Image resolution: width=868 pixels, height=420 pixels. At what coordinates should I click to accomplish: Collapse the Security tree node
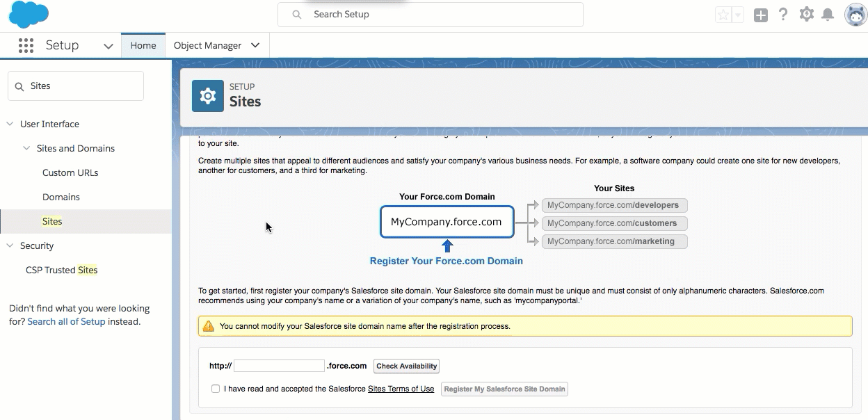(10, 245)
